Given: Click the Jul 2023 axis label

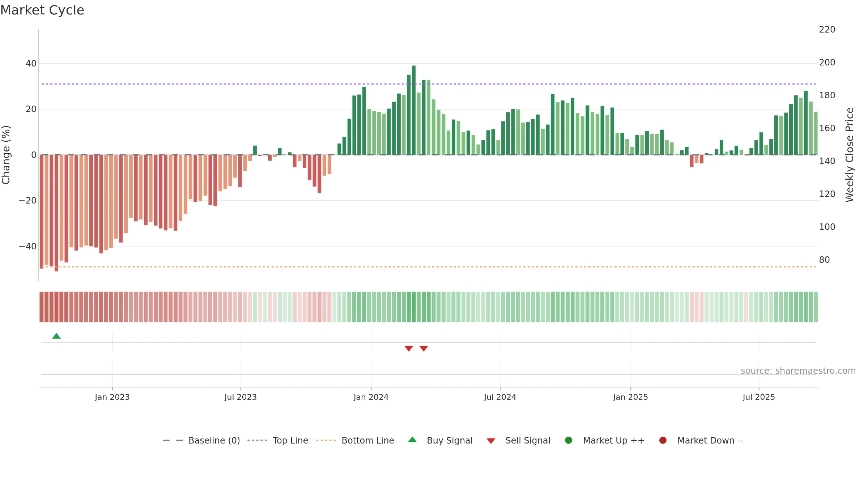Looking at the screenshot, I should click(241, 397).
